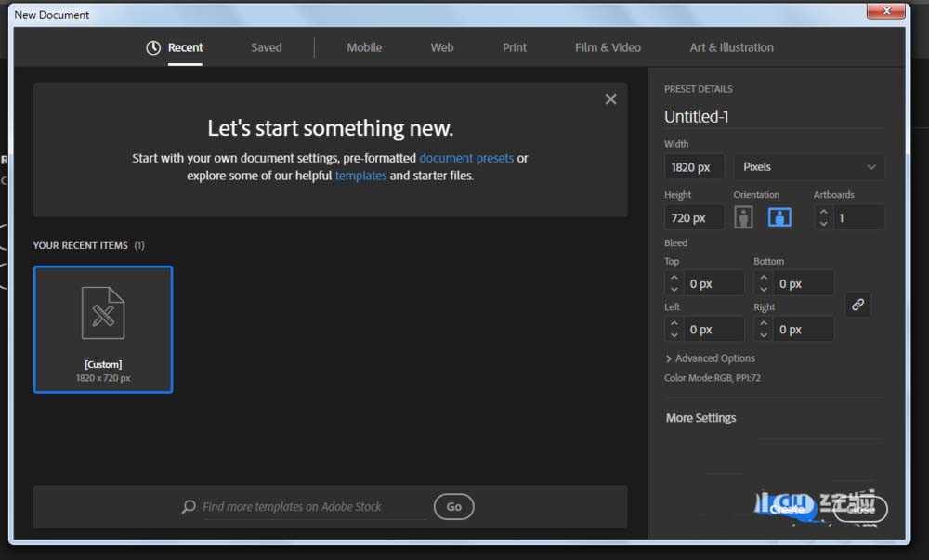Toggle the bleed link chain icon
The height and width of the screenshot is (560, 929).
pos(857,305)
